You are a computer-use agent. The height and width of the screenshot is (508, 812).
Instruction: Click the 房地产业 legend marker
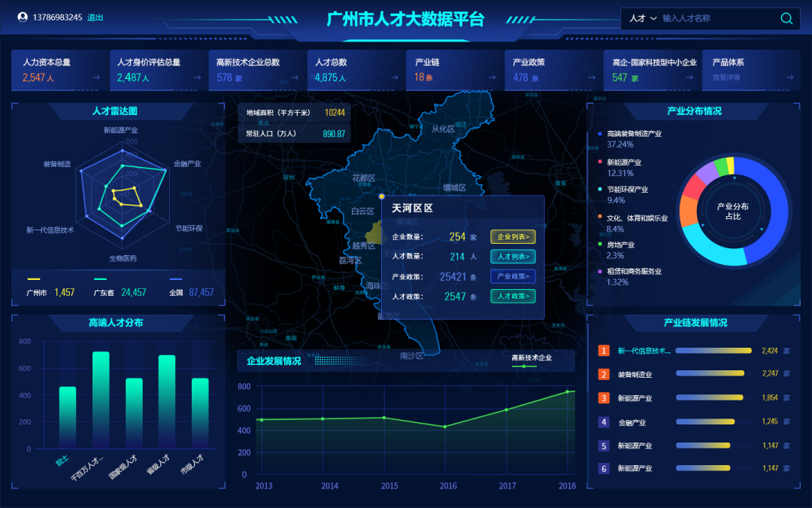point(600,244)
